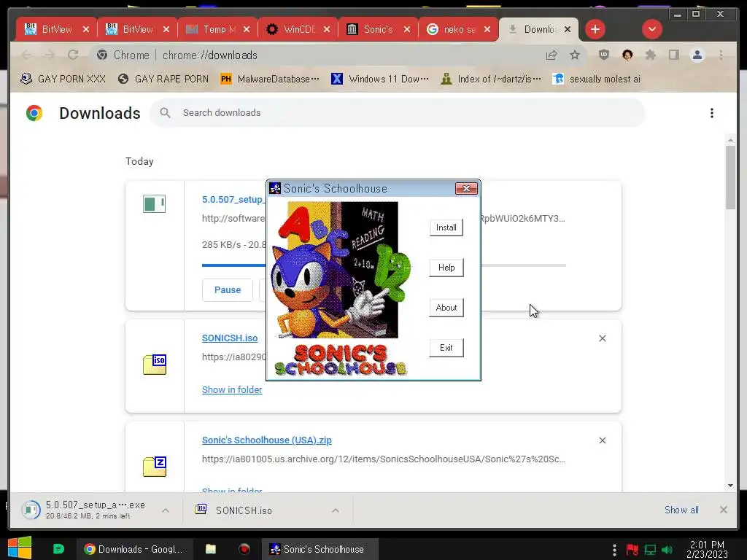Click the Sonic artwork in the dialog

coord(341,288)
